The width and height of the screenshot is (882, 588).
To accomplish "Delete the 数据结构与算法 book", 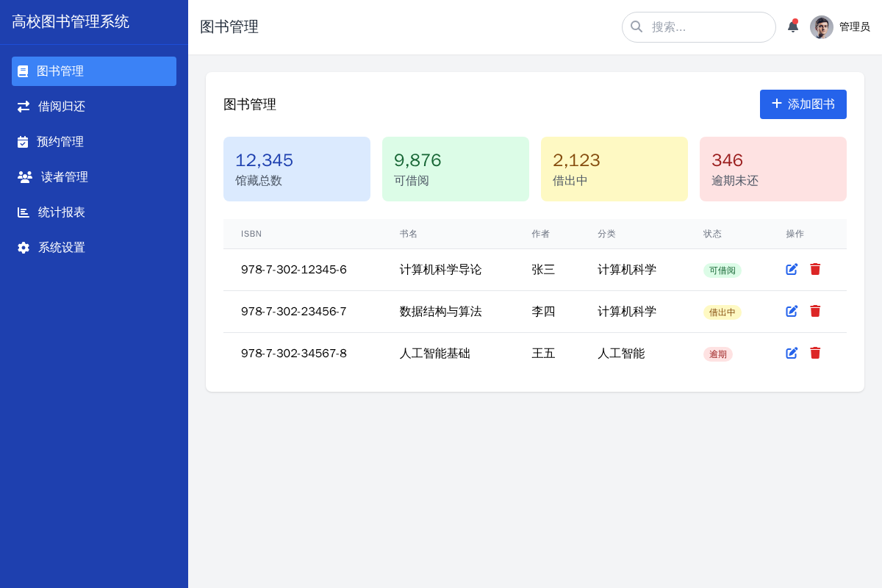I will click(815, 311).
